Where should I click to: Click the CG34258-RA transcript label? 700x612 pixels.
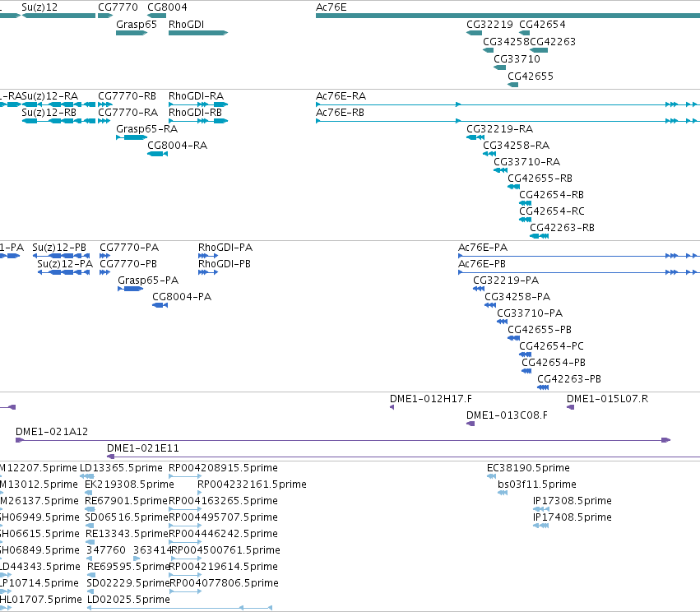coord(516,146)
